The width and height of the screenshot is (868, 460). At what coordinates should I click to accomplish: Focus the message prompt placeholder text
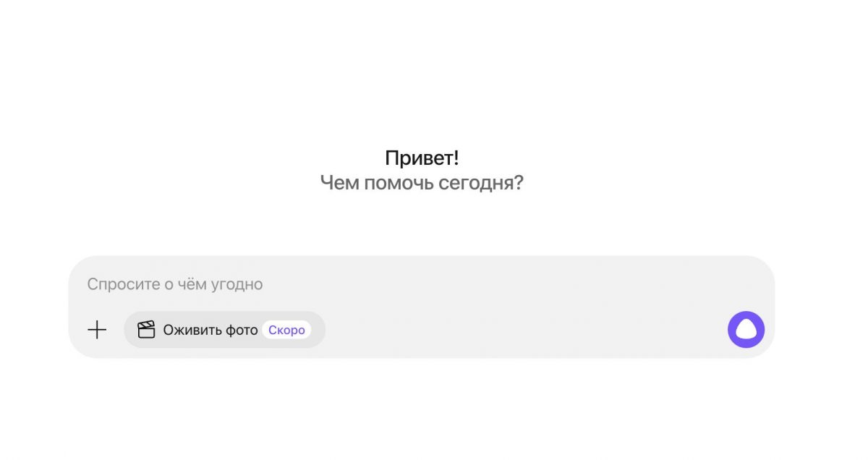tap(175, 284)
